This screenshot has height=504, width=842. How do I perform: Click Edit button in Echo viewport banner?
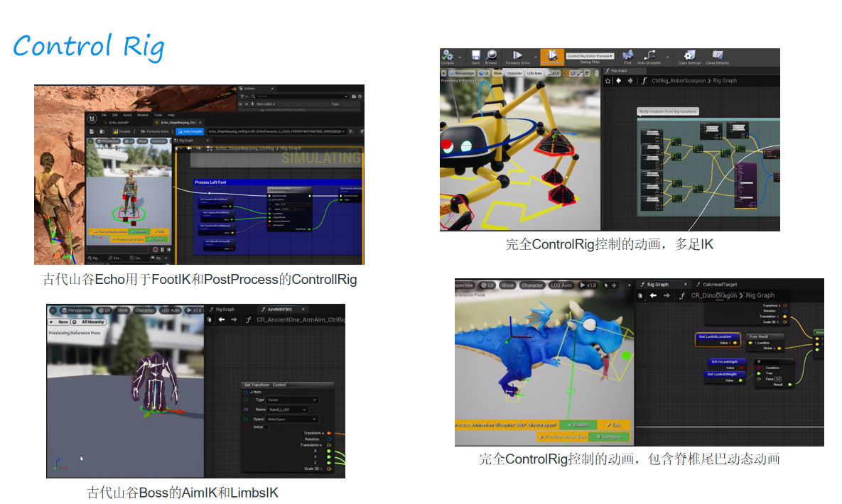(x=159, y=232)
